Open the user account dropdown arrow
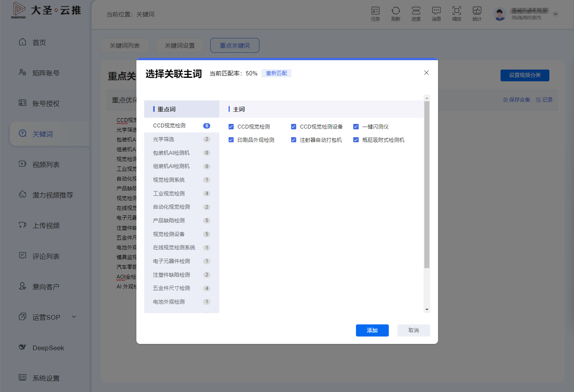The height and width of the screenshot is (392, 574). pyautogui.click(x=556, y=14)
